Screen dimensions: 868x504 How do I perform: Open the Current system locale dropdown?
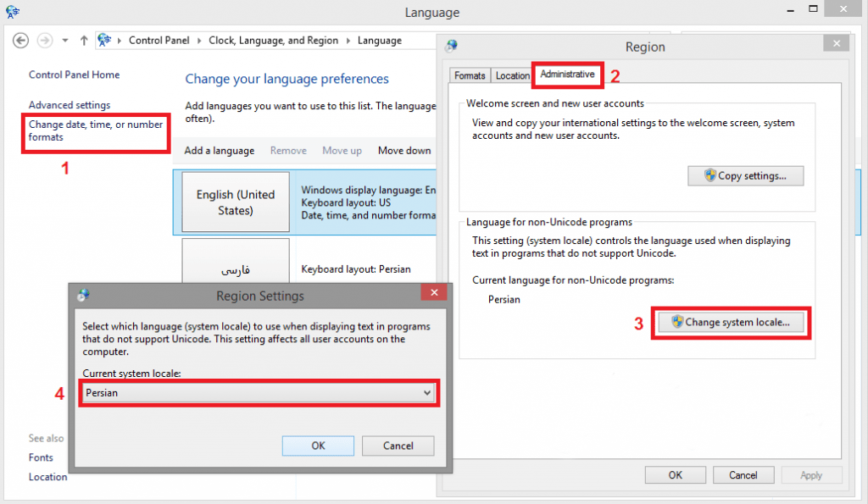tap(259, 393)
